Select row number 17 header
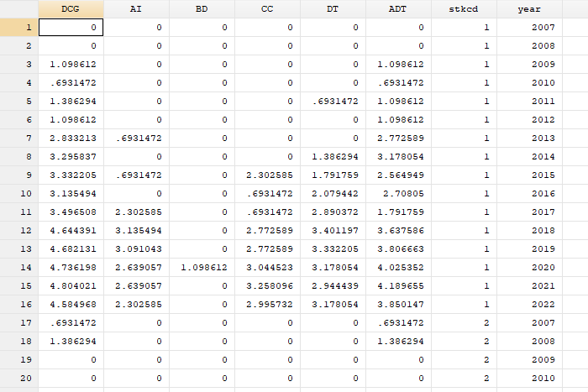588x392 pixels. (18, 322)
